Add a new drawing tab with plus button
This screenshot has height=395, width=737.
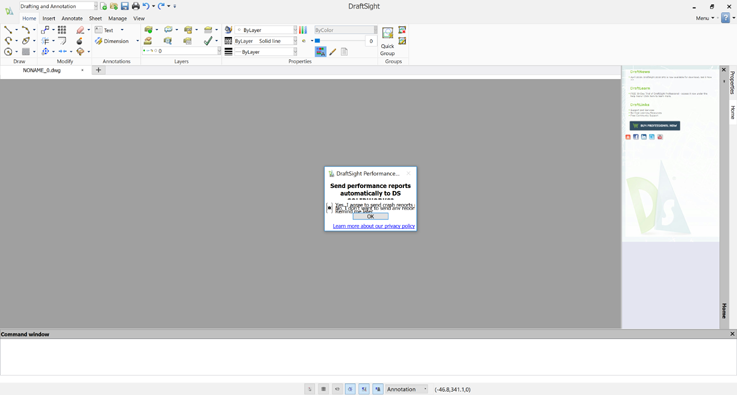[98, 70]
